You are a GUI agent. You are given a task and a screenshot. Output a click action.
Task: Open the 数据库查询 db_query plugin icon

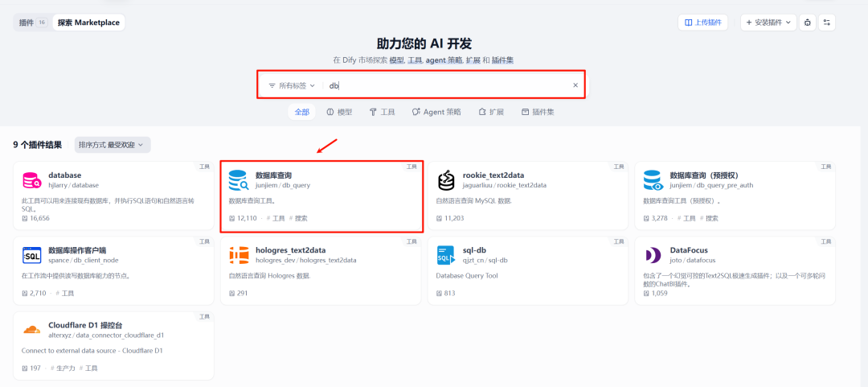click(239, 180)
